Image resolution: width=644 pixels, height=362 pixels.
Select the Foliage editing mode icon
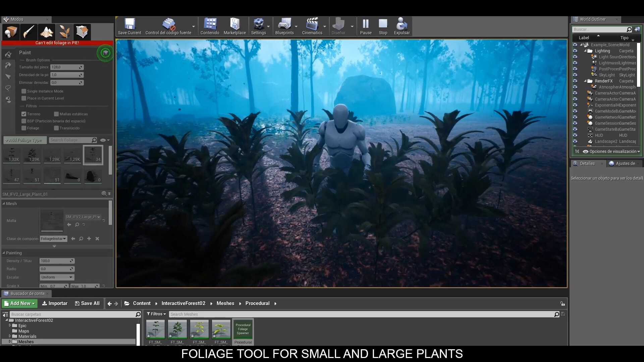click(x=64, y=32)
